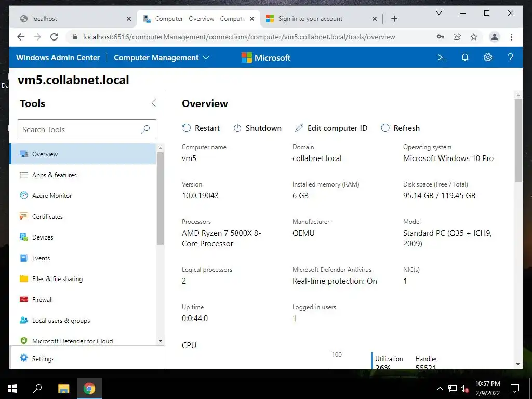Screen dimensions: 532x399
Task: Open a new browser tab
Action: coord(394,19)
